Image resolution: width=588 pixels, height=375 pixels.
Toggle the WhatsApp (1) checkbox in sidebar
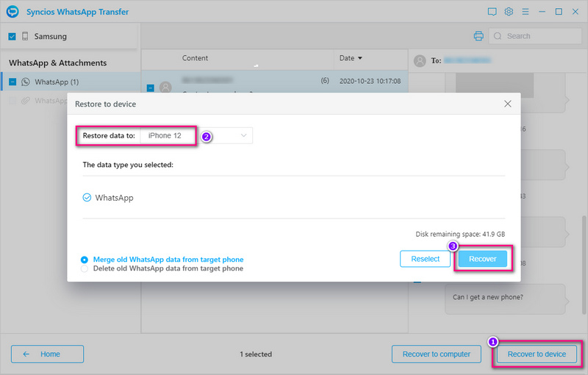12,82
